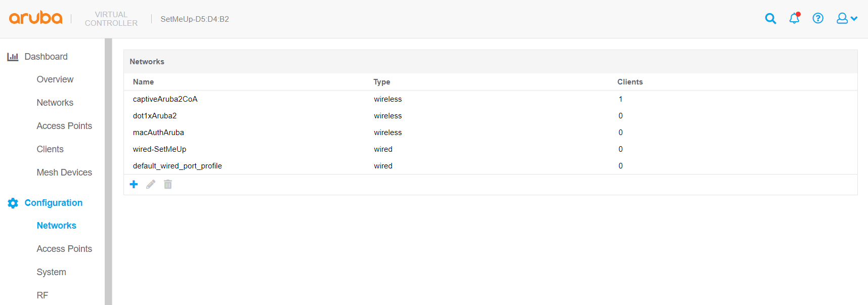Open the user account dropdown
The height and width of the screenshot is (305, 868).
click(x=846, y=19)
